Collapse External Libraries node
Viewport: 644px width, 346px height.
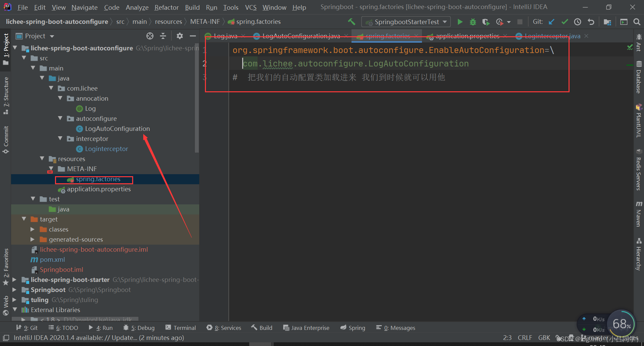[x=15, y=310]
